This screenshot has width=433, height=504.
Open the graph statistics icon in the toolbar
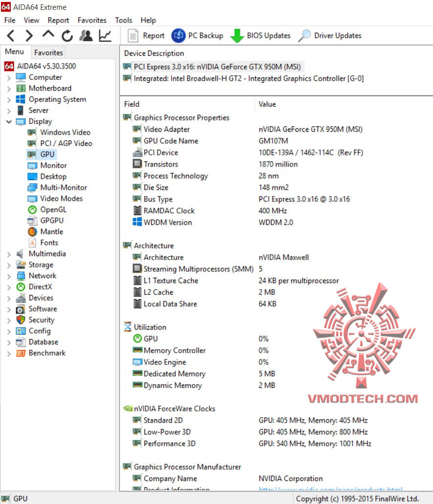(105, 36)
